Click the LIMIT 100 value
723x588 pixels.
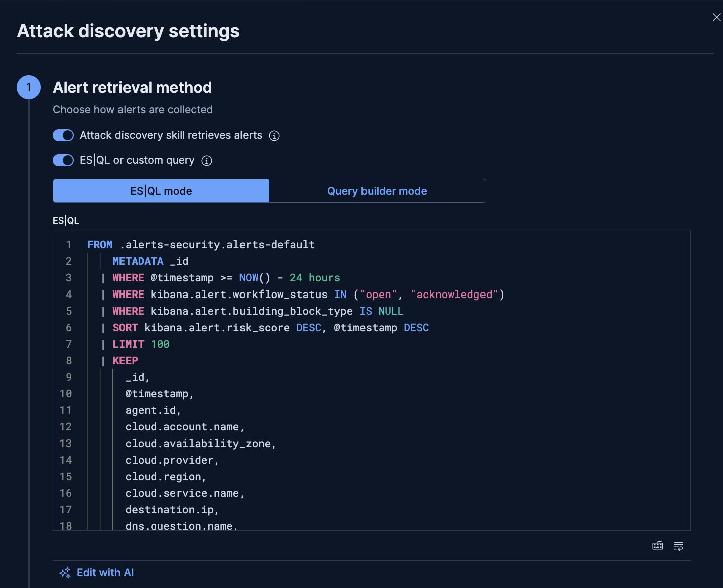pos(160,344)
